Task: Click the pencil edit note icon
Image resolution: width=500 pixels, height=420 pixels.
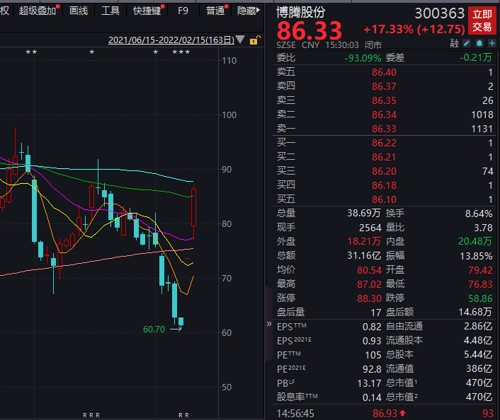Action: pos(467,43)
